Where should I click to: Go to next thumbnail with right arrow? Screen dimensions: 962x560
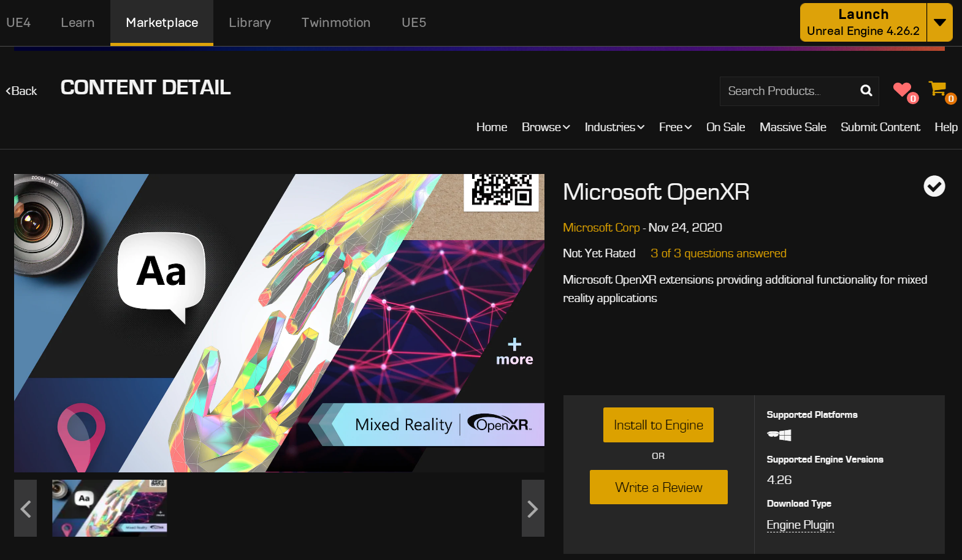point(533,509)
